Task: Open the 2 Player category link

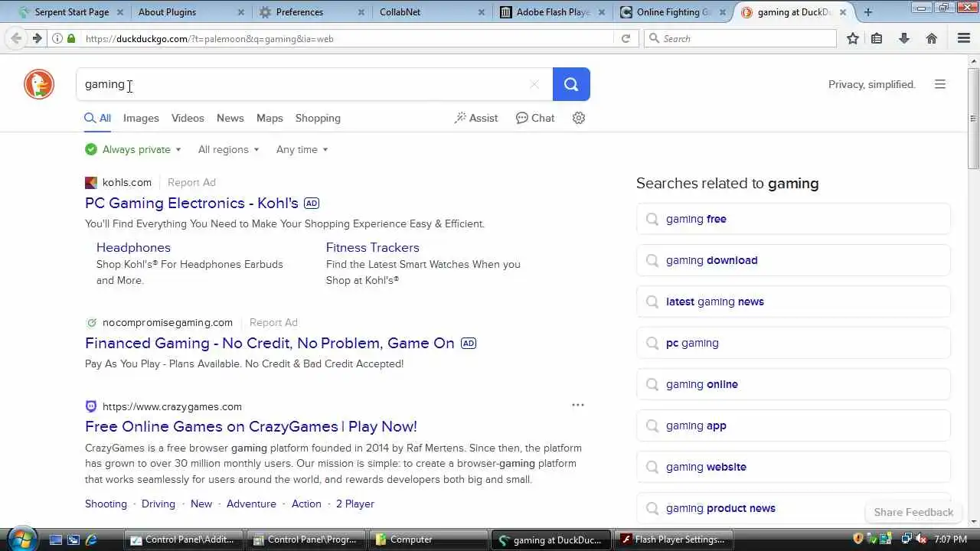Action: click(355, 504)
